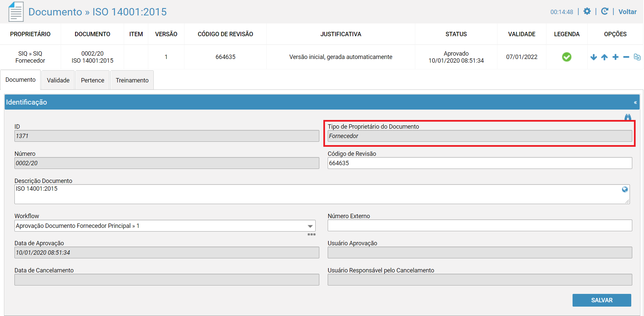Click the three-dot handle below the Workflow dropdown
The height and width of the screenshot is (316, 644).
(x=312, y=234)
